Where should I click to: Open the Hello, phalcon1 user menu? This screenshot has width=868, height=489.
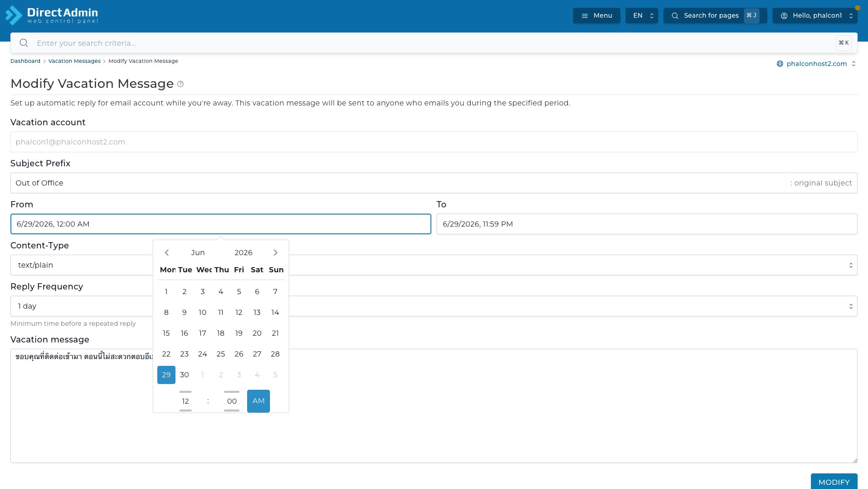pos(815,16)
